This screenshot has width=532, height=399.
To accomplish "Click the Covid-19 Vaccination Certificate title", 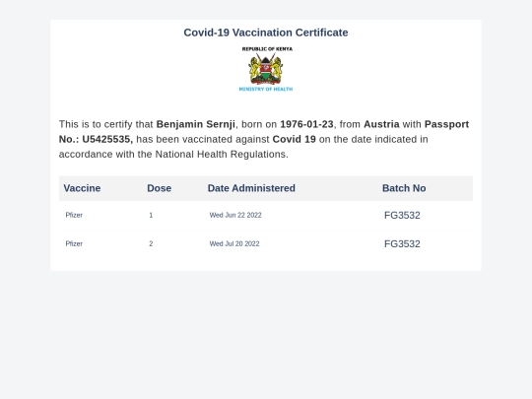I will [266, 33].
